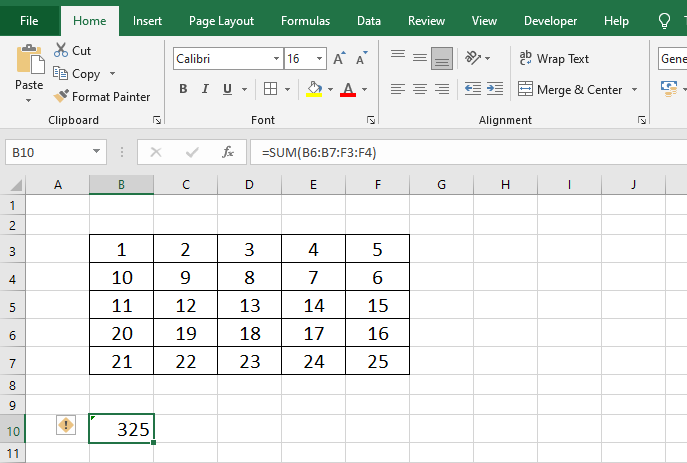Open Merge & Center dropdown arrow

pos(634,89)
